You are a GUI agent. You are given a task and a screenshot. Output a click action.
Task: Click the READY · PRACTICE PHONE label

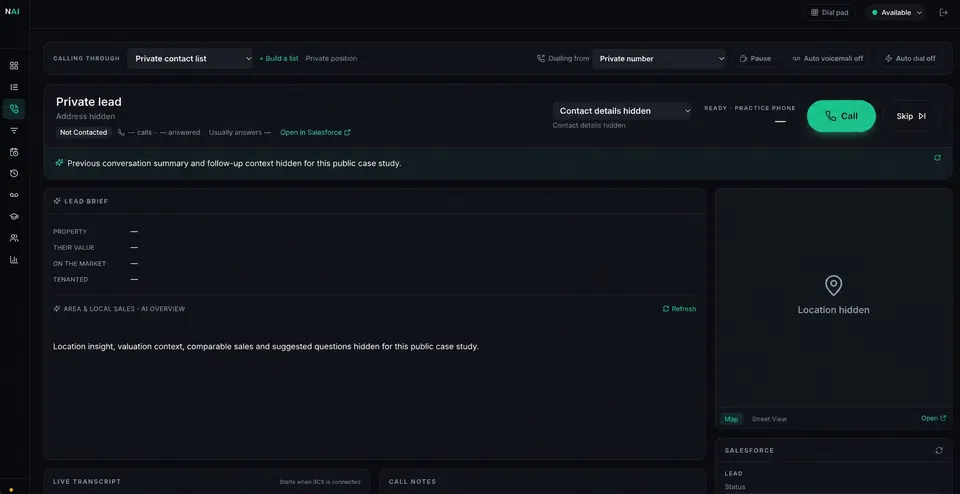pyautogui.click(x=749, y=108)
